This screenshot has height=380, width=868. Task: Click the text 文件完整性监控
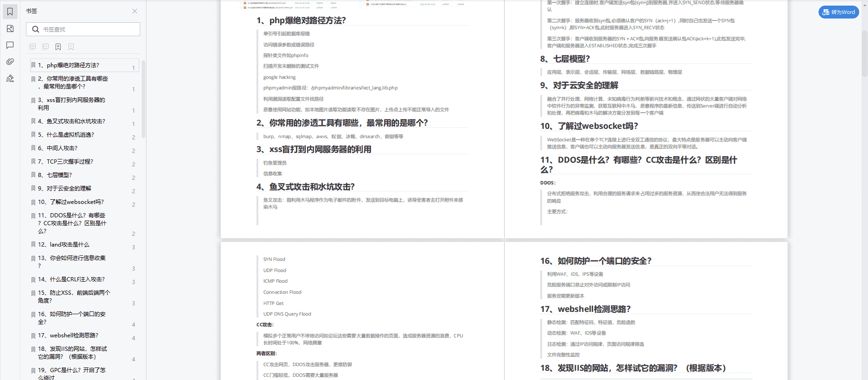click(563, 355)
